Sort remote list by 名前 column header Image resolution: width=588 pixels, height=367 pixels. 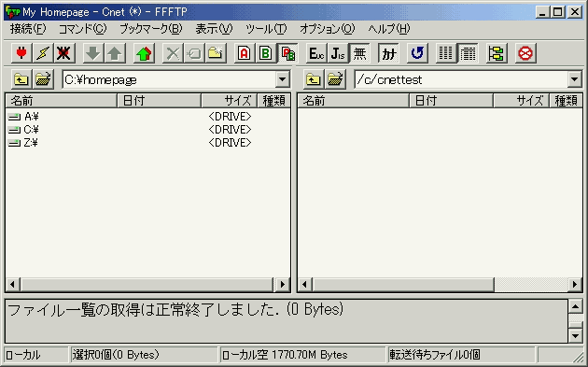click(353, 101)
